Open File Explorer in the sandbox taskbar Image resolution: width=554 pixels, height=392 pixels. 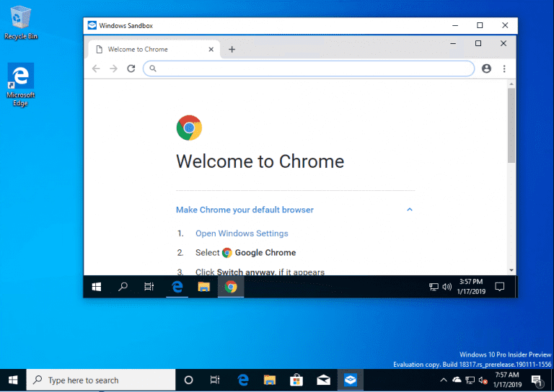204,287
